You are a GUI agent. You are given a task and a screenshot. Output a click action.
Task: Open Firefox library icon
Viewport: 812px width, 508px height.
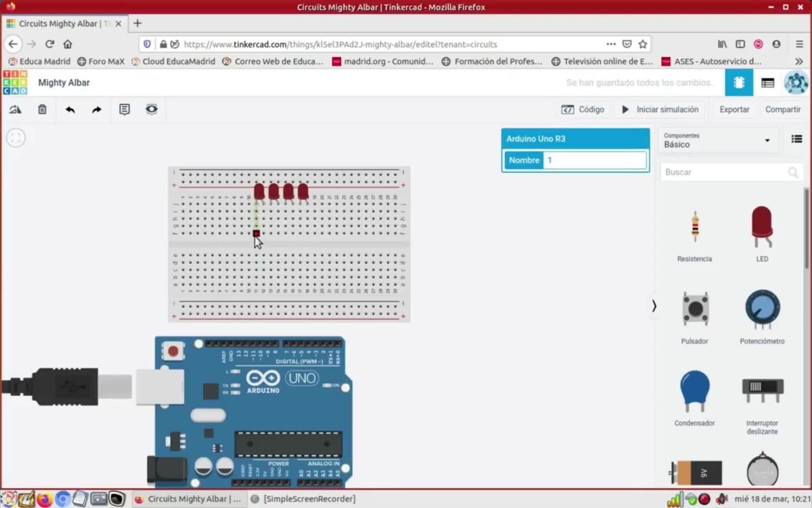[722, 44]
